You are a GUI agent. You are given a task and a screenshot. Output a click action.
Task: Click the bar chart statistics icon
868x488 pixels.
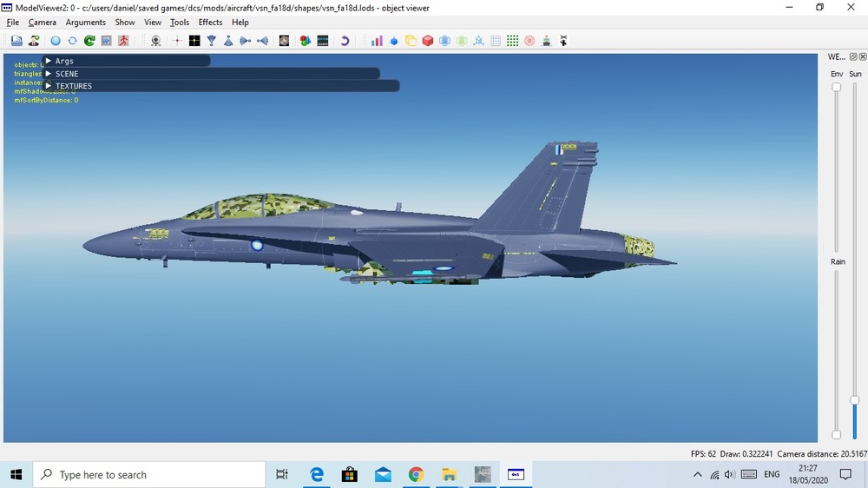click(x=377, y=41)
